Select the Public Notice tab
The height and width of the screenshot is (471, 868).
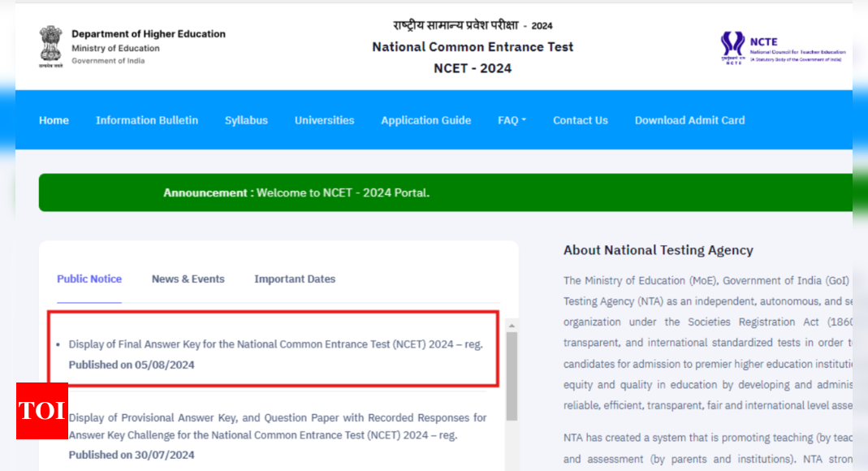point(89,279)
